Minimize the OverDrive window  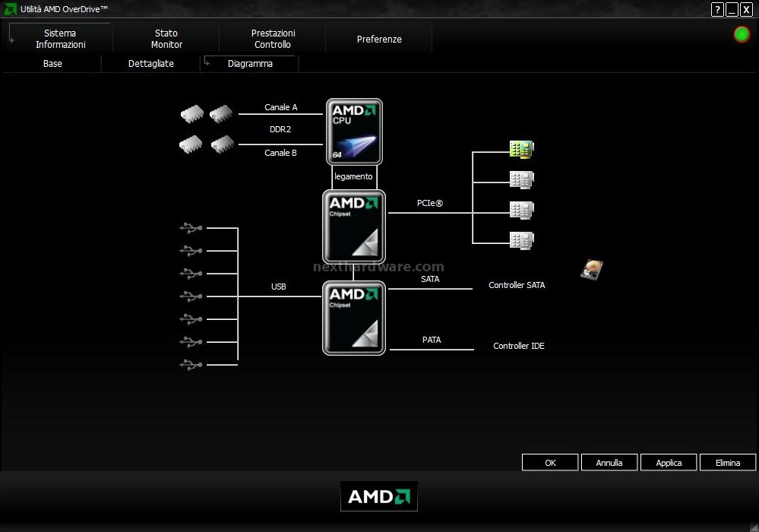(732, 9)
